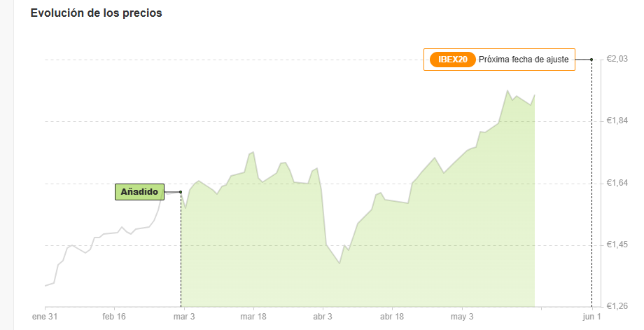Click the adjustment date marker dot at €2,03
This screenshot has height=330, width=644.
coord(591,60)
